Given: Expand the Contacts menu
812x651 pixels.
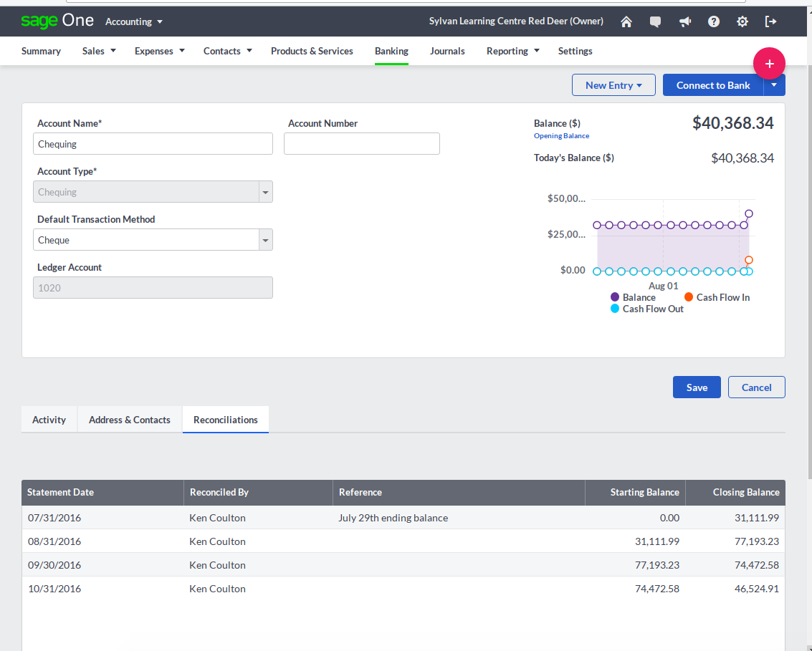Looking at the screenshot, I should 228,51.
